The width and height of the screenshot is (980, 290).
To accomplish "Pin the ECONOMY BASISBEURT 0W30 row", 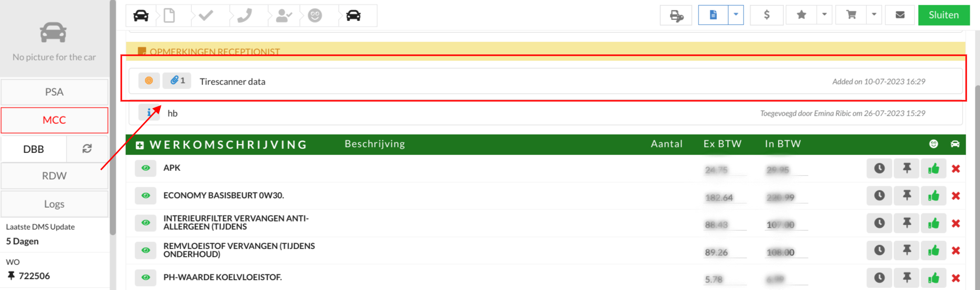I will (907, 195).
